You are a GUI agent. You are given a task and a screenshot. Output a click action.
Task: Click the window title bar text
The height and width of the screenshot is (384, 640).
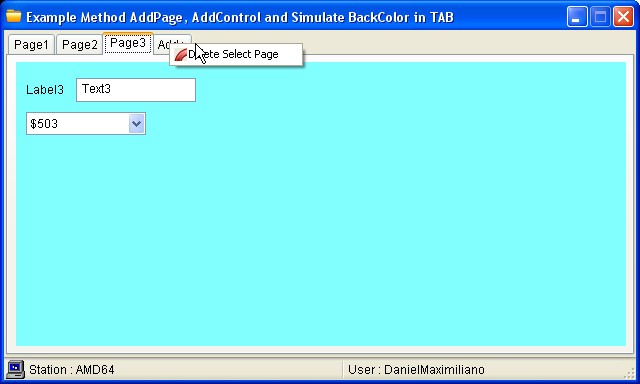pos(240,18)
